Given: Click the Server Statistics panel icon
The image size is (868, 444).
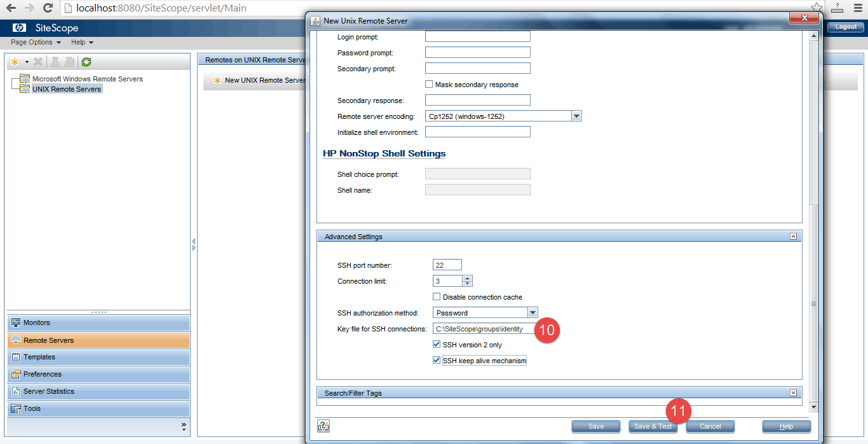Looking at the screenshot, I should 16,391.
